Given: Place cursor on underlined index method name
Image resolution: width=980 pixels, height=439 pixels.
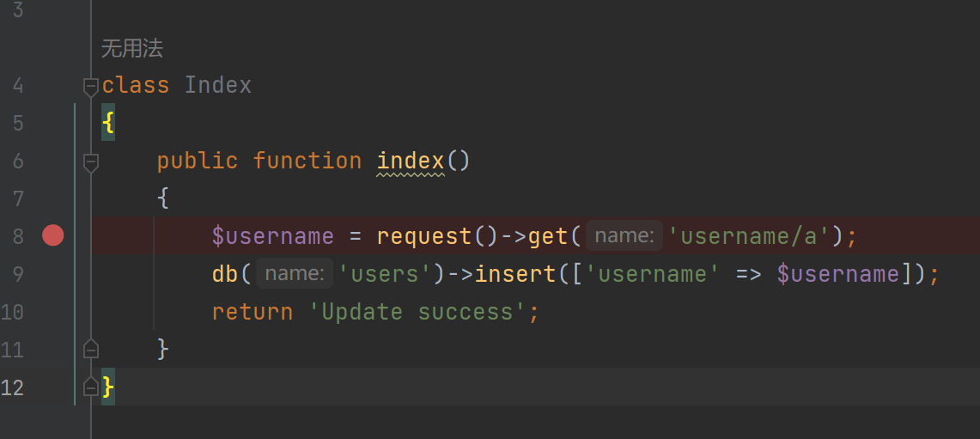Looking at the screenshot, I should 410,161.
